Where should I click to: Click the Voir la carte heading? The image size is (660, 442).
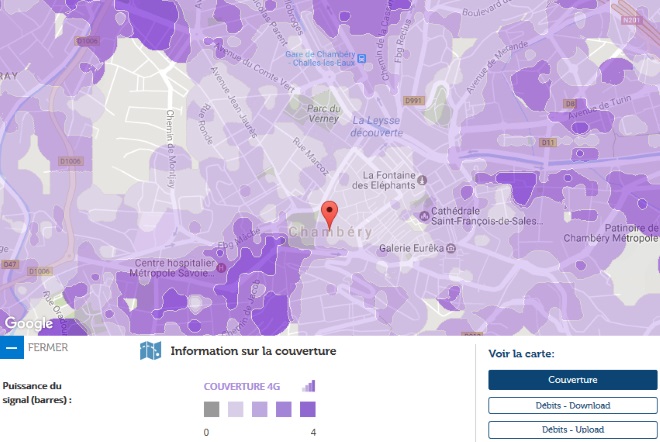click(521, 354)
